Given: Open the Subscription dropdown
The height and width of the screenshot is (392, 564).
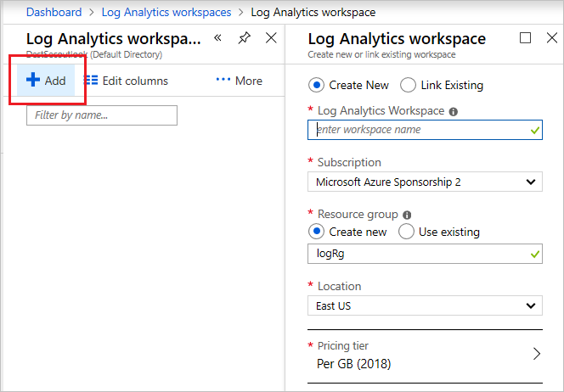Looking at the screenshot, I should click(x=425, y=182).
